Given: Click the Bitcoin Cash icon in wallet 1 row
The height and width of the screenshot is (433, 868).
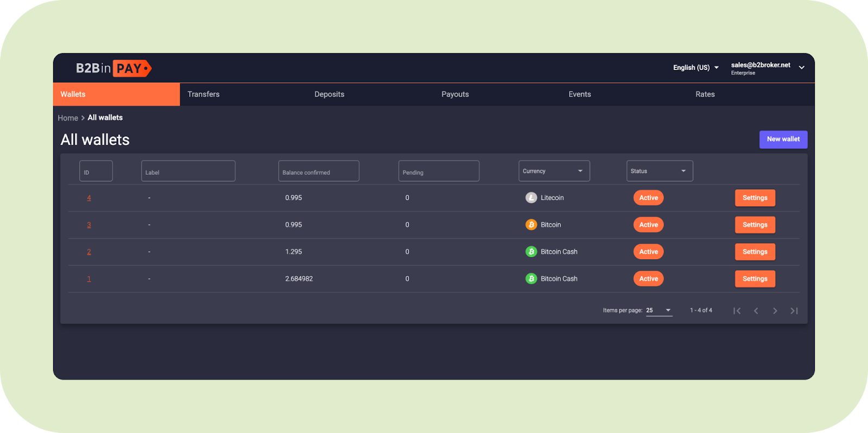Looking at the screenshot, I should pyautogui.click(x=531, y=279).
